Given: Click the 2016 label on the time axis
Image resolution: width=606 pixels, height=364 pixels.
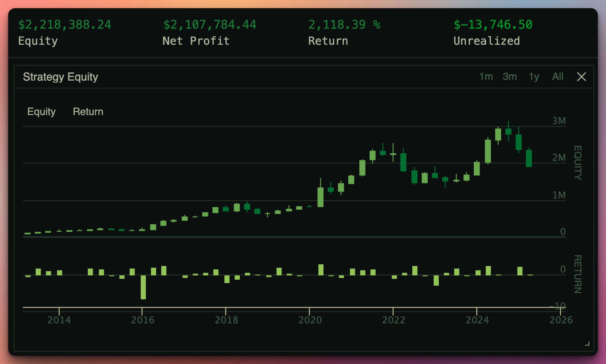Looking at the screenshot, I should [x=143, y=320].
